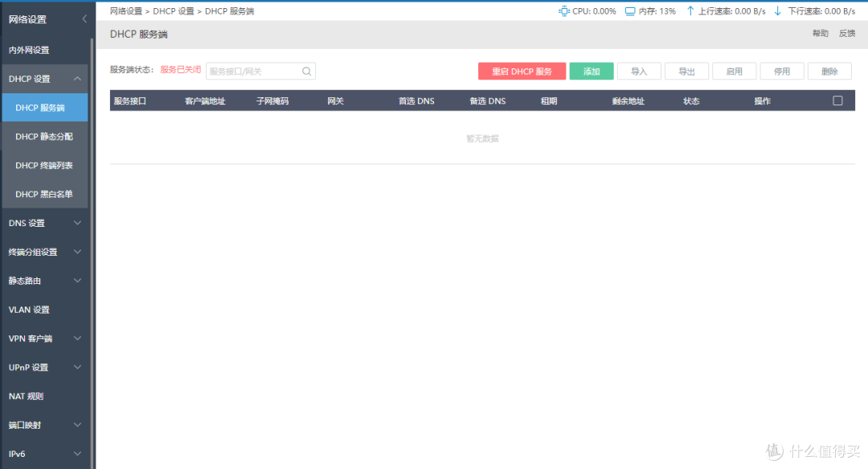Click the green 添加 button
The height and width of the screenshot is (469, 868).
592,71
